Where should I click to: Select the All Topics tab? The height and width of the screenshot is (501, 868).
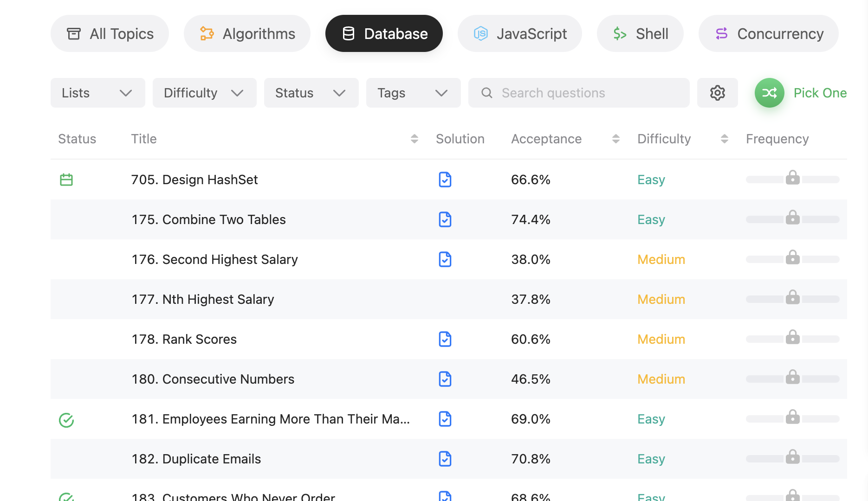click(x=110, y=33)
